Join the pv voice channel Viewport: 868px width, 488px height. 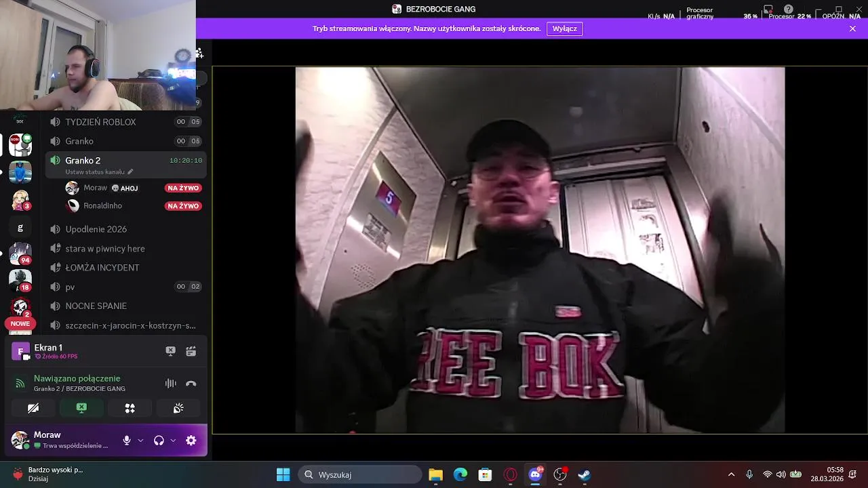[125, 287]
